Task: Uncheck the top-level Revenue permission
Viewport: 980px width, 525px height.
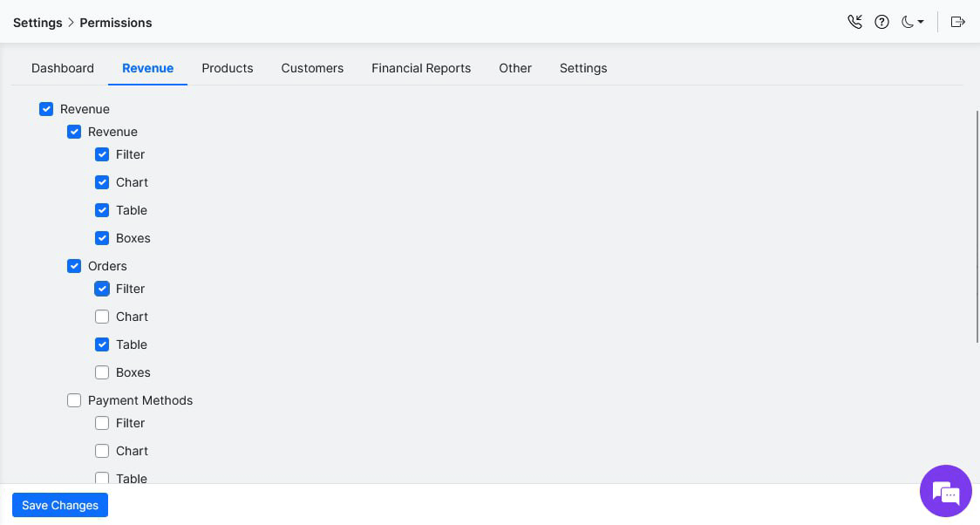Action: point(46,109)
